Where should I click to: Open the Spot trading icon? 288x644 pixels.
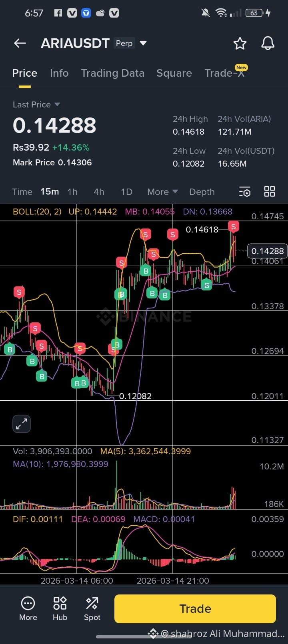pyautogui.click(x=92, y=608)
